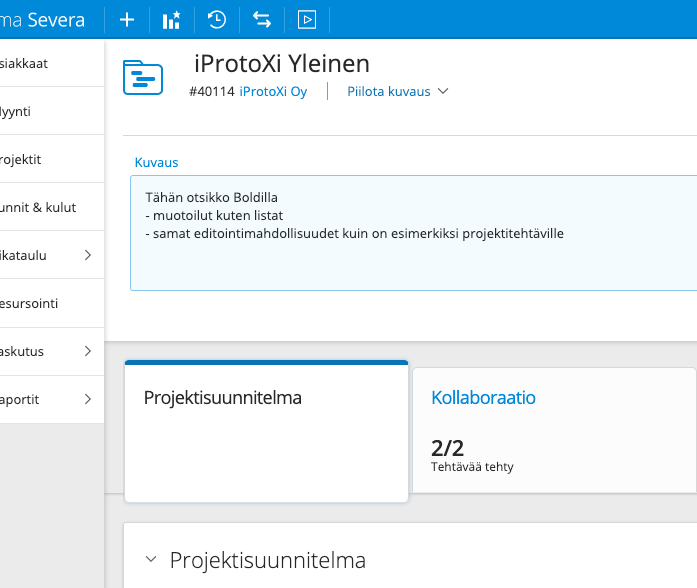Open the Myynti sidebar item
This screenshot has width=697, height=588.
tap(52, 111)
